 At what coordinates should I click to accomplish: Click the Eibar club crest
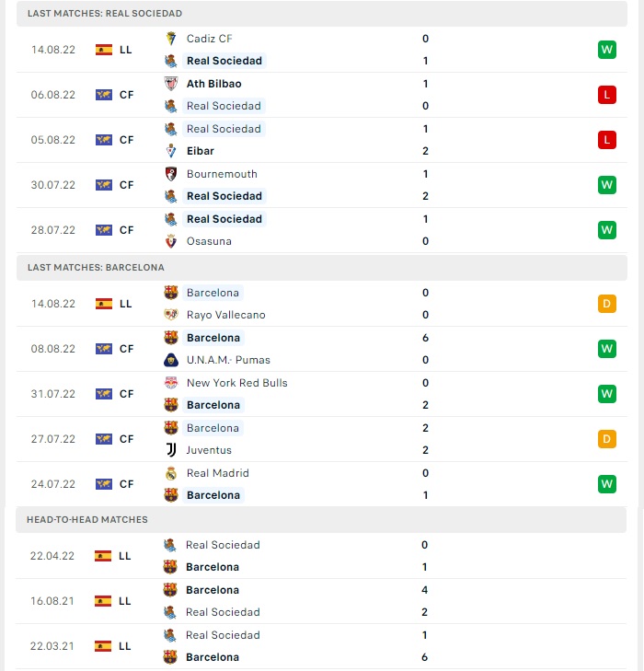(171, 151)
